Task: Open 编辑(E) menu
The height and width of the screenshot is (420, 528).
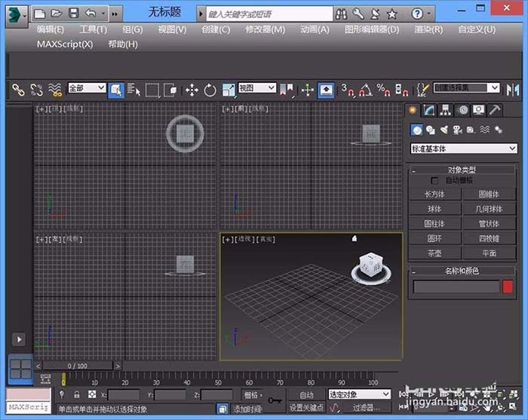Action: pos(51,29)
